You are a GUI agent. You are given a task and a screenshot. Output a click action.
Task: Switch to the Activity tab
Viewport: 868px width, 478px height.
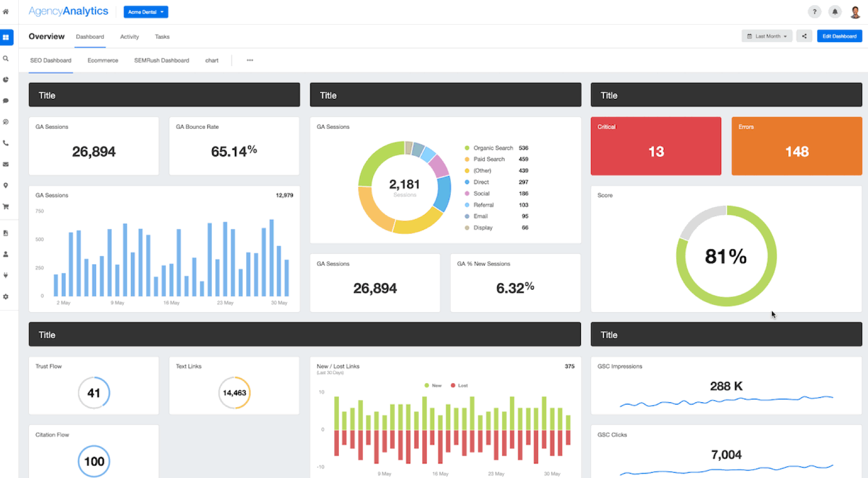point(129,37)
